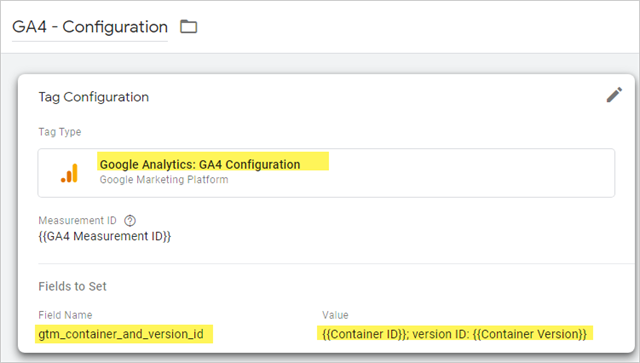Click the version ID: text in Value
The width and height of the screenshot is (640, 363).
pyautogui.click(x=441, y=334)
